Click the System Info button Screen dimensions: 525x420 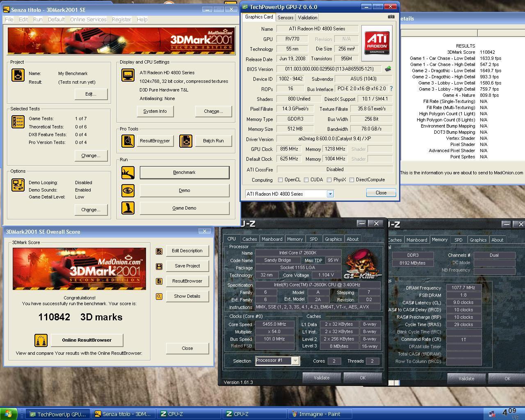[x=155, y=111]
